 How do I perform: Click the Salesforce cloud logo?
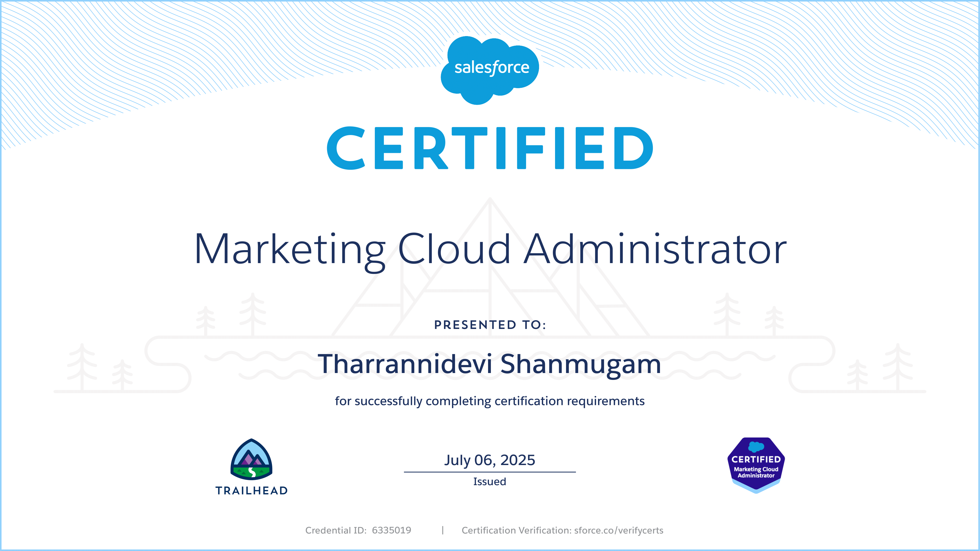tap(490, 70)
